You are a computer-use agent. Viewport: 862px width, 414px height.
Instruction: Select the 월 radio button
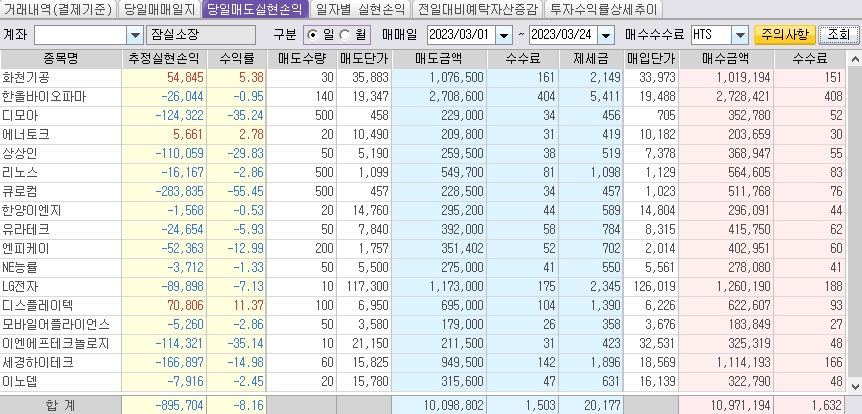coord(345,35)
